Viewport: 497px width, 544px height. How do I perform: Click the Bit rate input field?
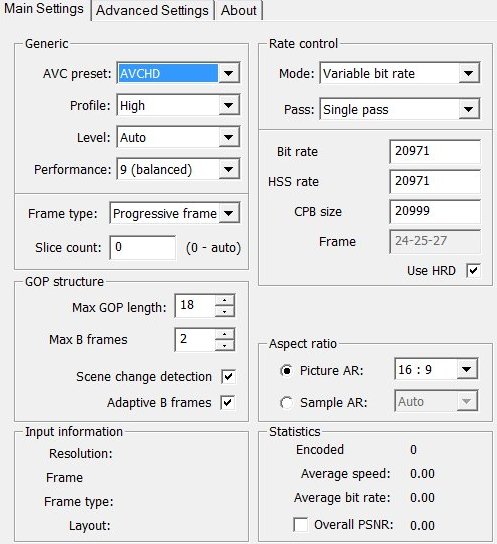coord(435,151)
